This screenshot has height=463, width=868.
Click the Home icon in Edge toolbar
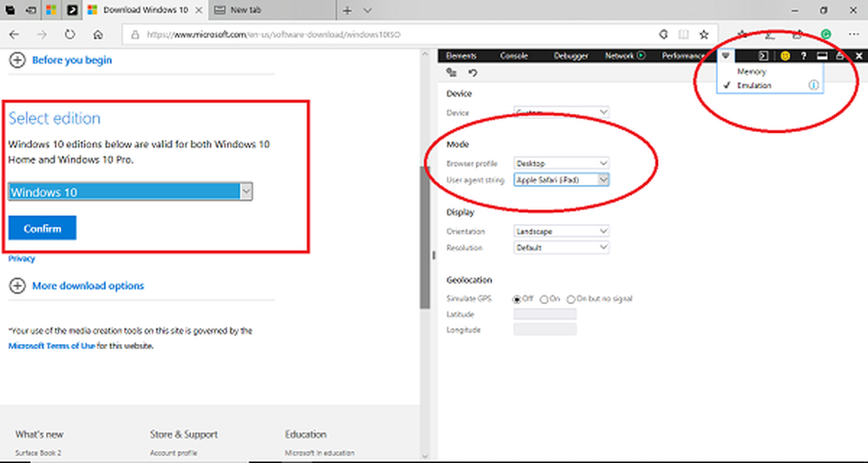[98, 35]
